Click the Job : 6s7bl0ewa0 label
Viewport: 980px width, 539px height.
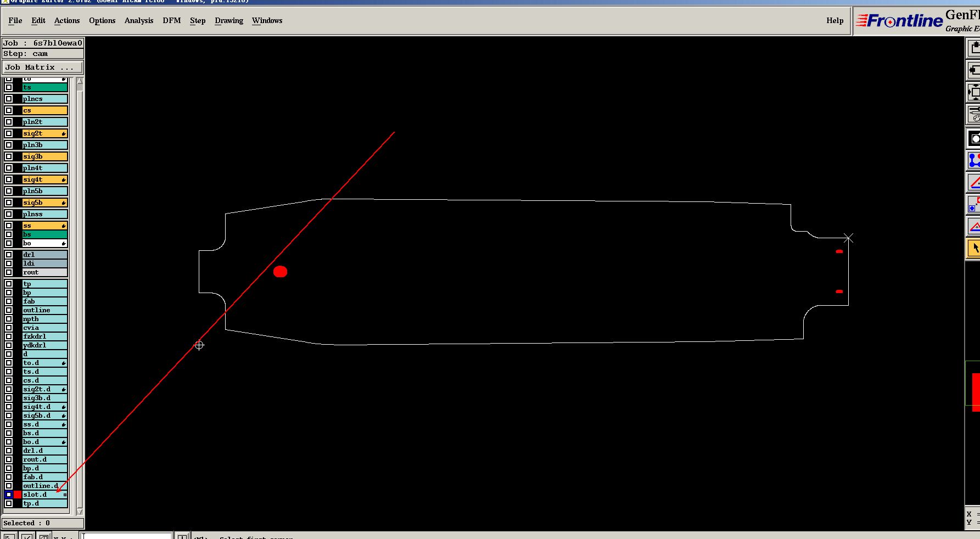tap(43, 43)
